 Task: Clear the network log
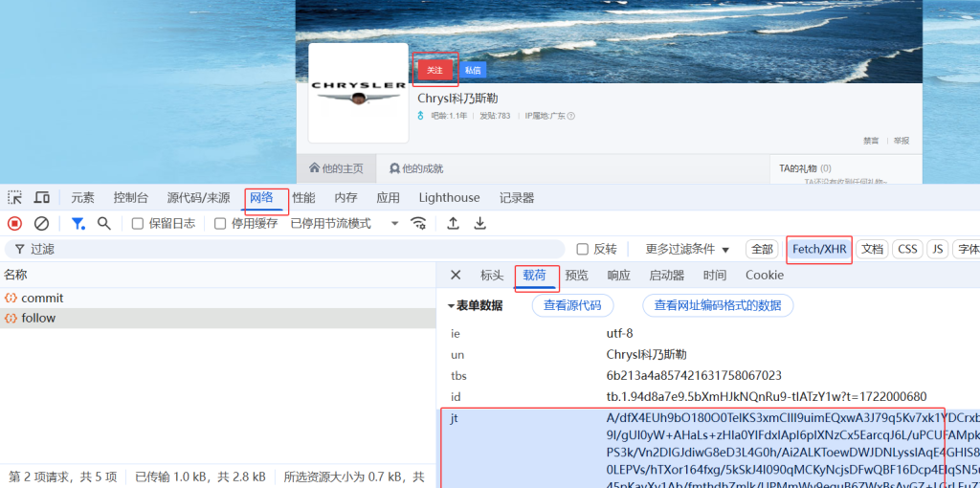pos(41,223)
